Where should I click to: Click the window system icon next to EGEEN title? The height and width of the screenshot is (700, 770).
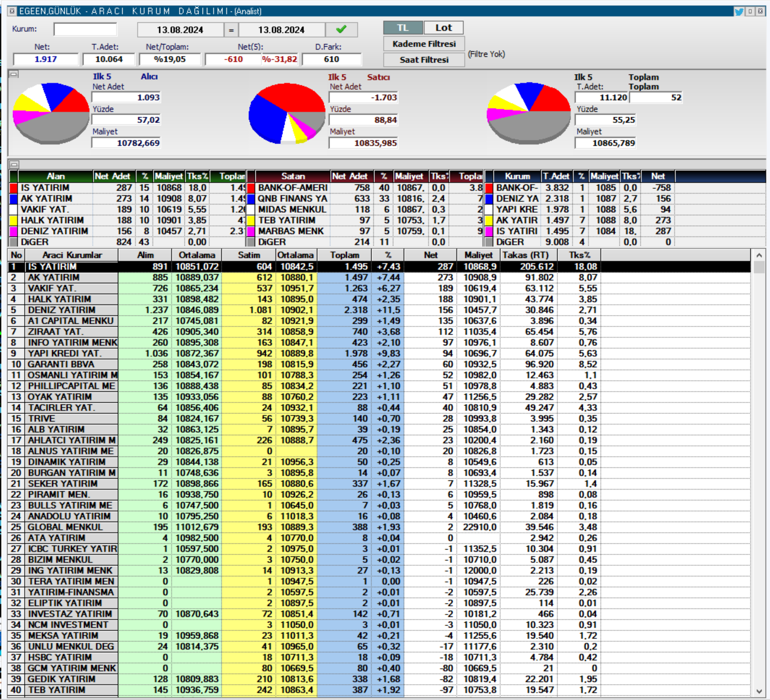click(x=12, y=11)
